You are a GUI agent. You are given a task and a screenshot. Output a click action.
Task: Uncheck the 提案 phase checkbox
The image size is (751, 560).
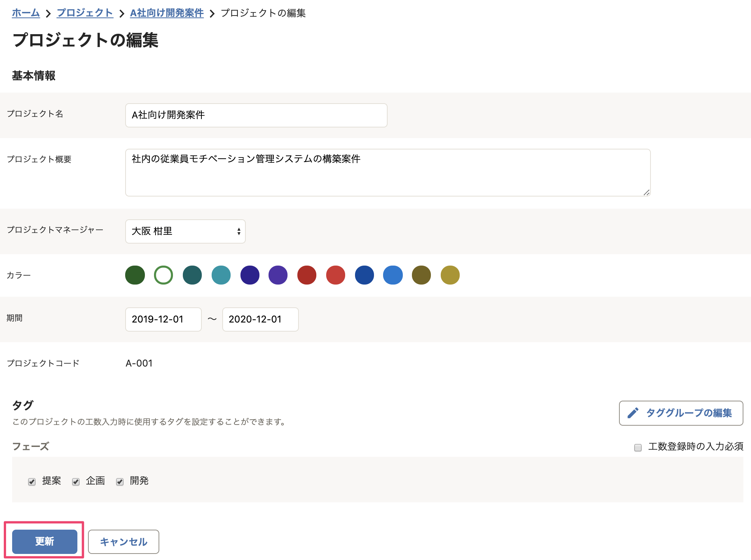(32, 481)
